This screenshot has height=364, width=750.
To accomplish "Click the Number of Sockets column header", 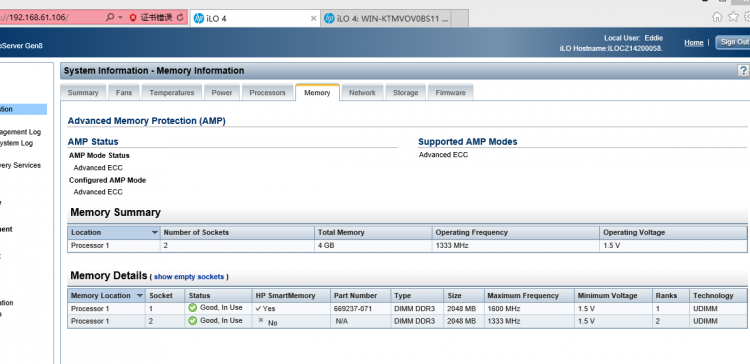I will pyautogui.click(x=237, y=232).
